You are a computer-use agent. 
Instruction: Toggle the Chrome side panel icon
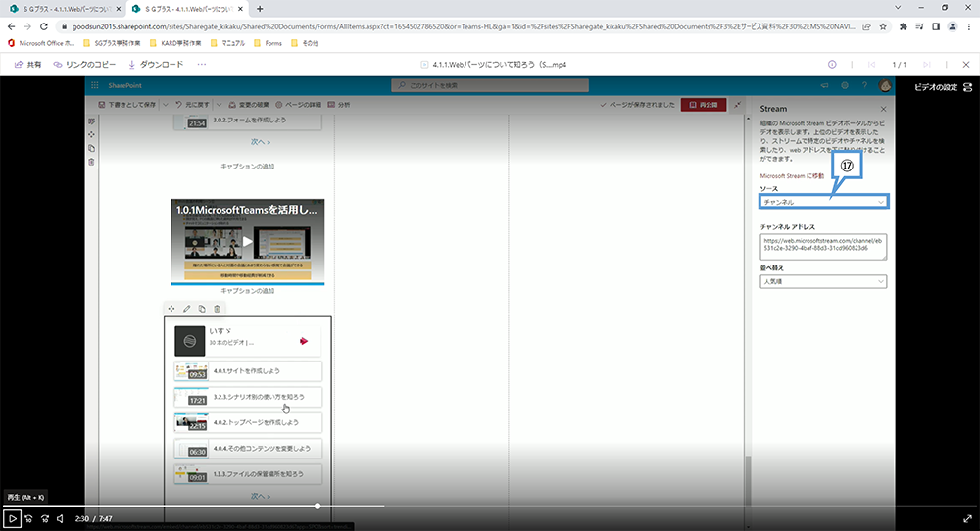click(936, 26)
